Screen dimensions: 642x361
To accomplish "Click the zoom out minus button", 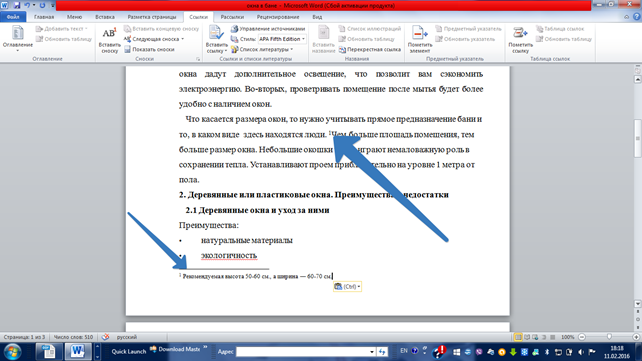I will pos(582,337).
